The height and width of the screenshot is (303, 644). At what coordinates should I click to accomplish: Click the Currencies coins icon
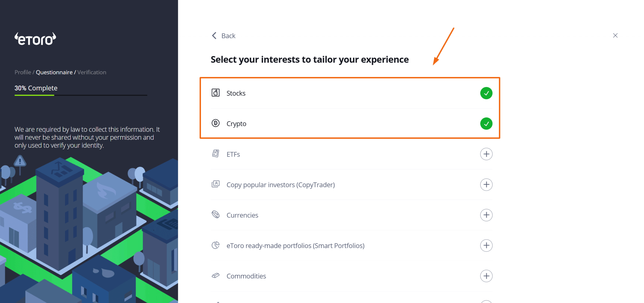tap(215, 215)
